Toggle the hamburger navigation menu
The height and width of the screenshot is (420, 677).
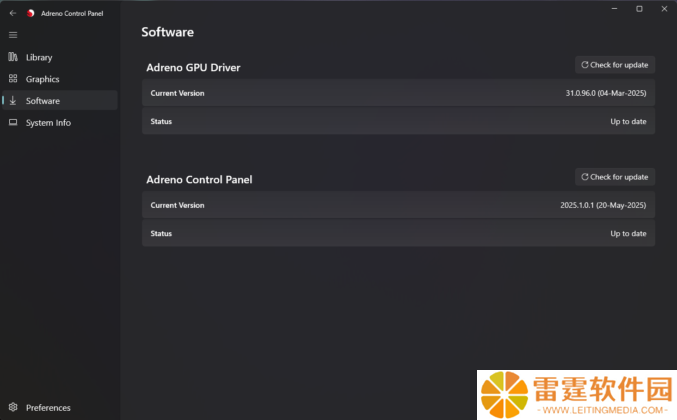pos(13,35)
